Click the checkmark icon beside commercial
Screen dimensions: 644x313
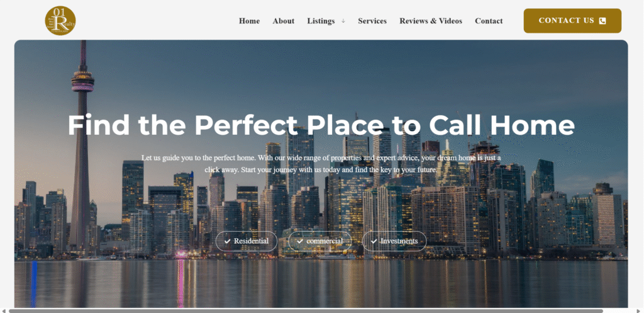tap(300, 241)
